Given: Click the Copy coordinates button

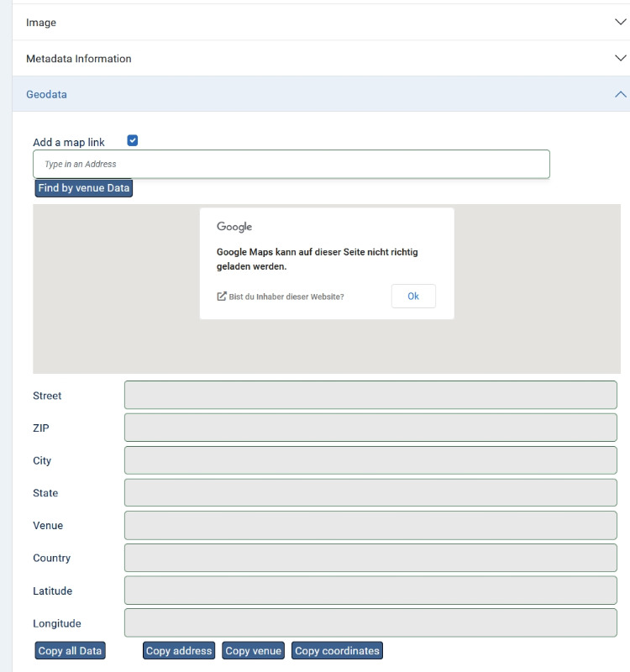Looking at the screenshot, I should (337, 650).
